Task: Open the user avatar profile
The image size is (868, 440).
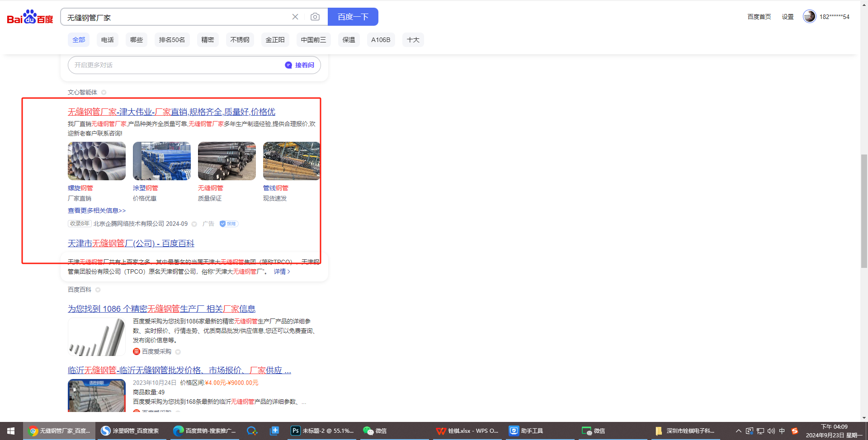Action: [x=809, y=17]
